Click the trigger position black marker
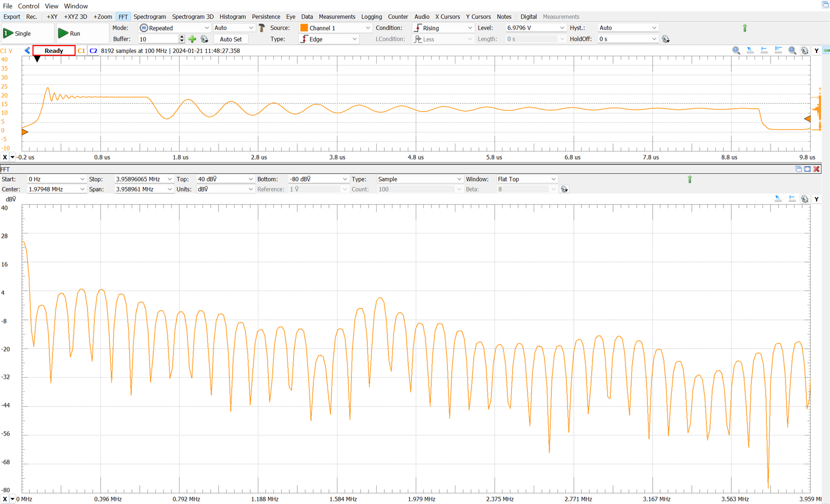The image size is (830, 504). 37,59
